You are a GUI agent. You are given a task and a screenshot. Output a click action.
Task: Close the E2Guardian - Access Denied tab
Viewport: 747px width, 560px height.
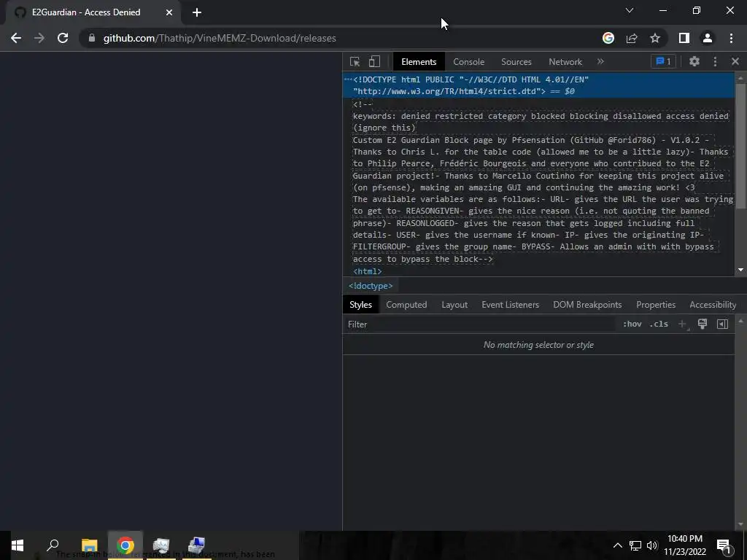point(169,12)
